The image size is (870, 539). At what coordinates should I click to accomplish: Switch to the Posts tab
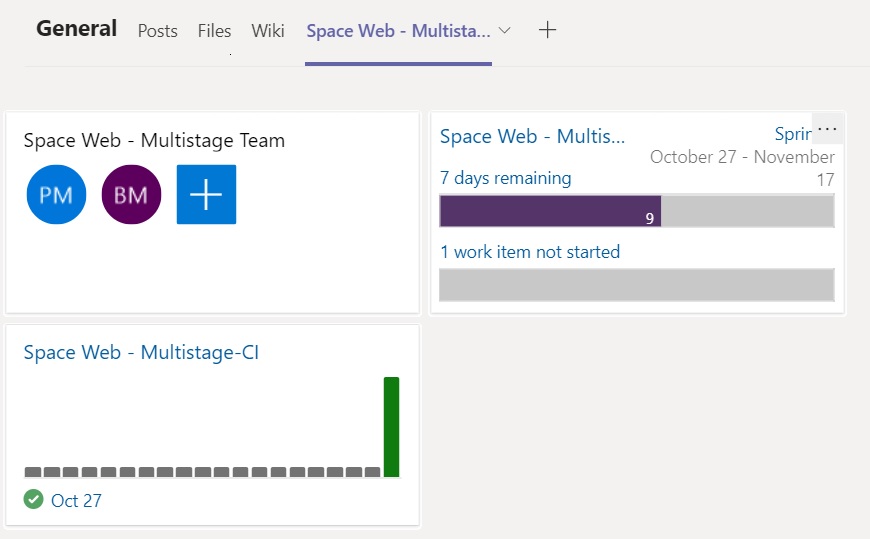coord(157,31)
